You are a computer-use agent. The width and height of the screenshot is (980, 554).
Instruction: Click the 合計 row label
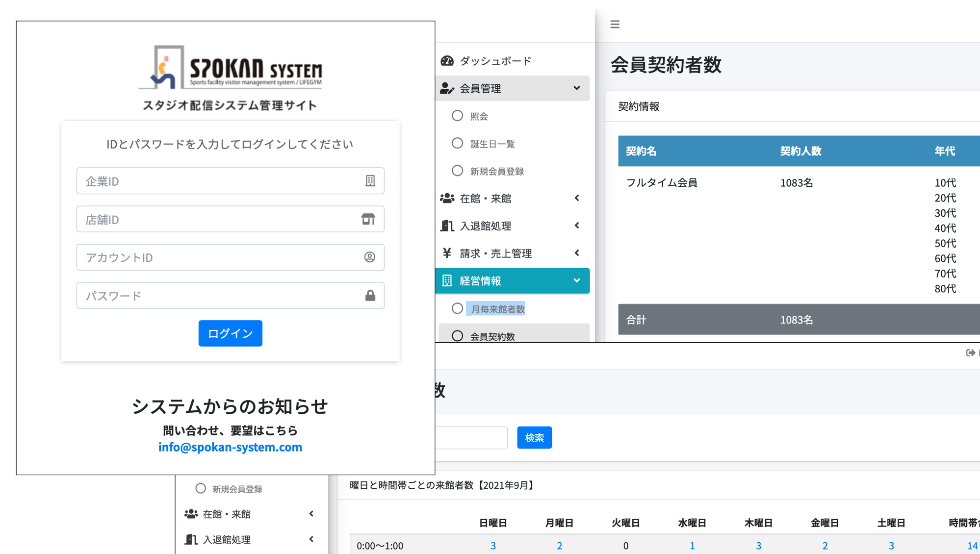(x=636, y=320)
